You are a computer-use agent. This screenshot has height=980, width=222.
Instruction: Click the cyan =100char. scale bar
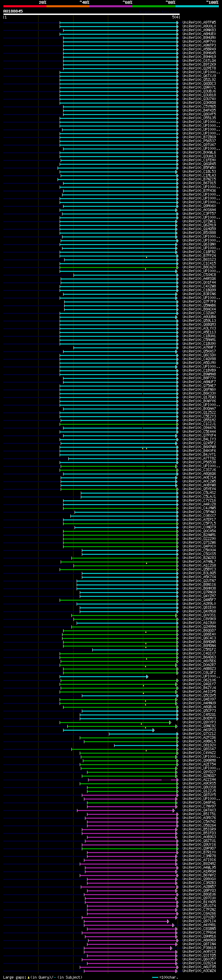coord(155,977)
